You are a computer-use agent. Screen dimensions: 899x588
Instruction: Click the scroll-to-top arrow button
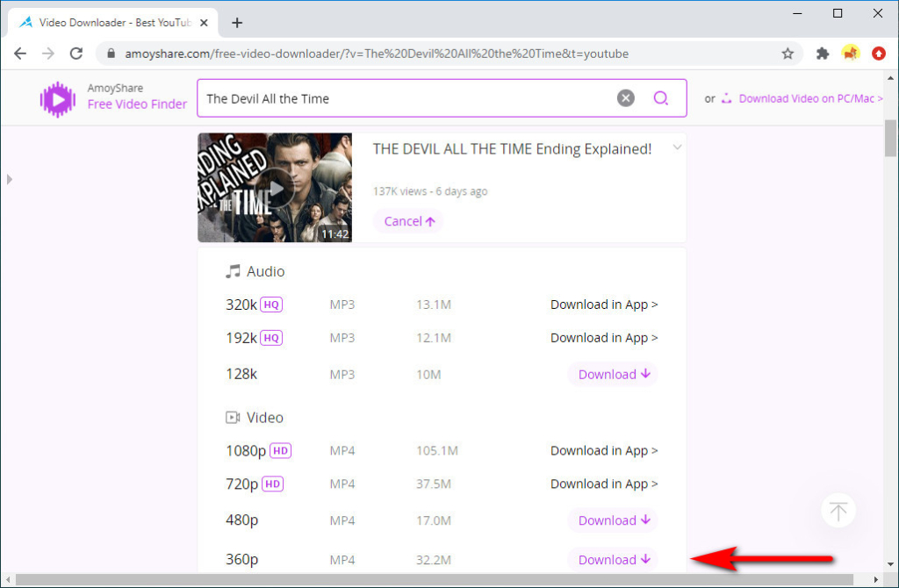(x=838, y=511)
